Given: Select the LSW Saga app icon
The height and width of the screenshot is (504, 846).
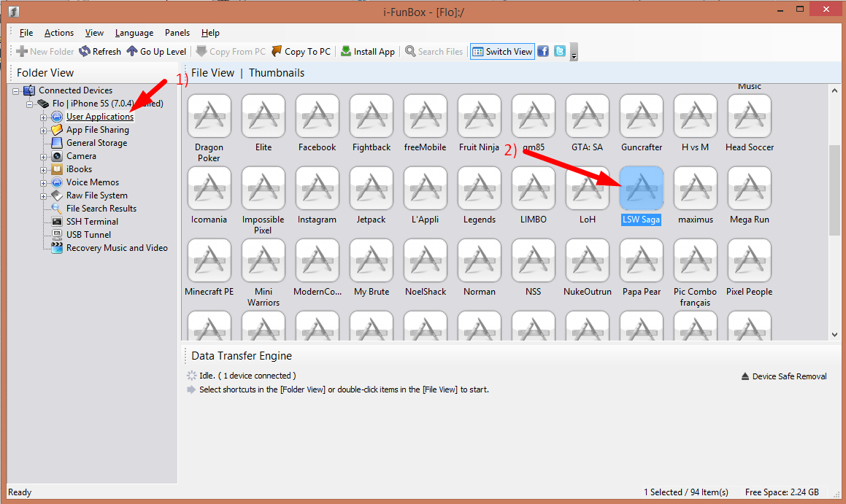Looking at the screenshot, I should (x=642, y=188).
